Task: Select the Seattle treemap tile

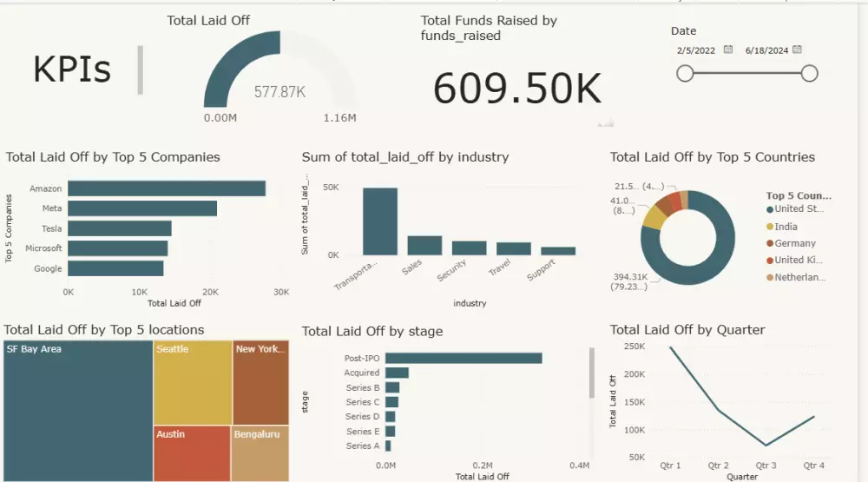Action: tap(193, 383)
